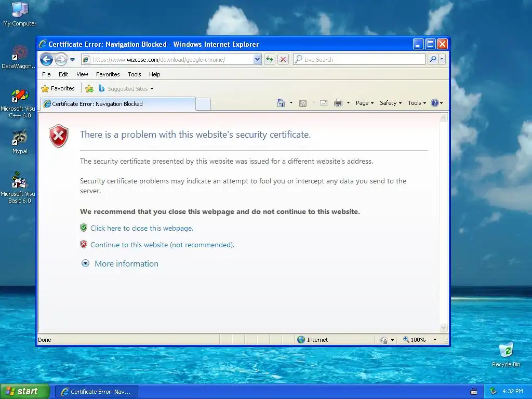
Task: Select the Certificate Error tab
Action: click(x=118, y=104)
